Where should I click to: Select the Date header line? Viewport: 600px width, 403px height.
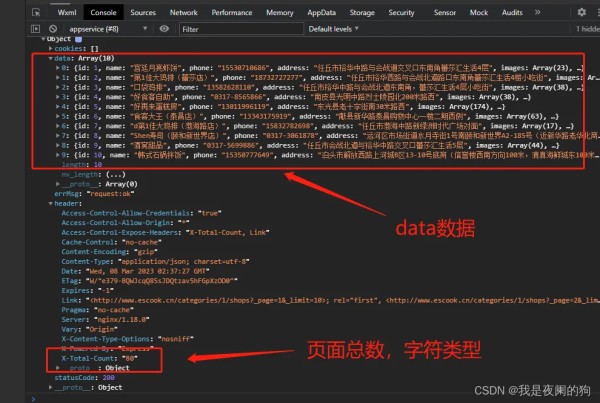pyautogui.click(x=135, y=271)
